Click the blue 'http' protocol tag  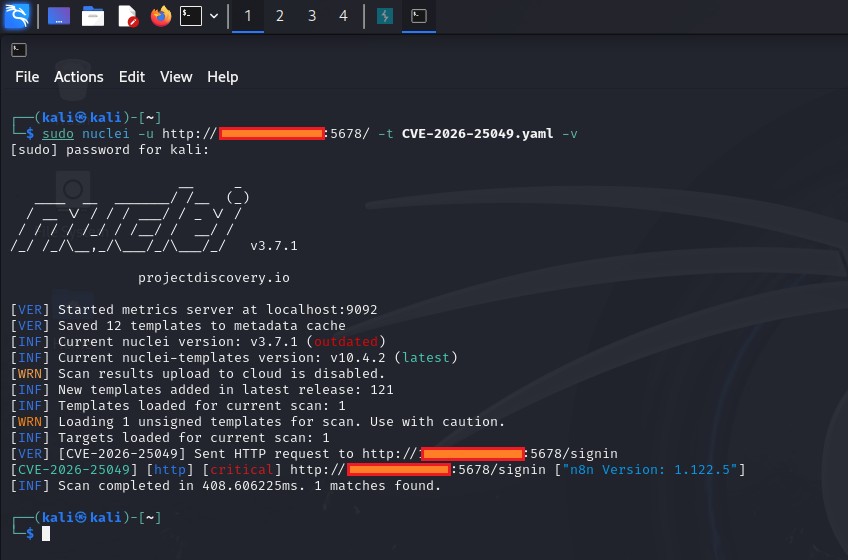coord(170,470)
